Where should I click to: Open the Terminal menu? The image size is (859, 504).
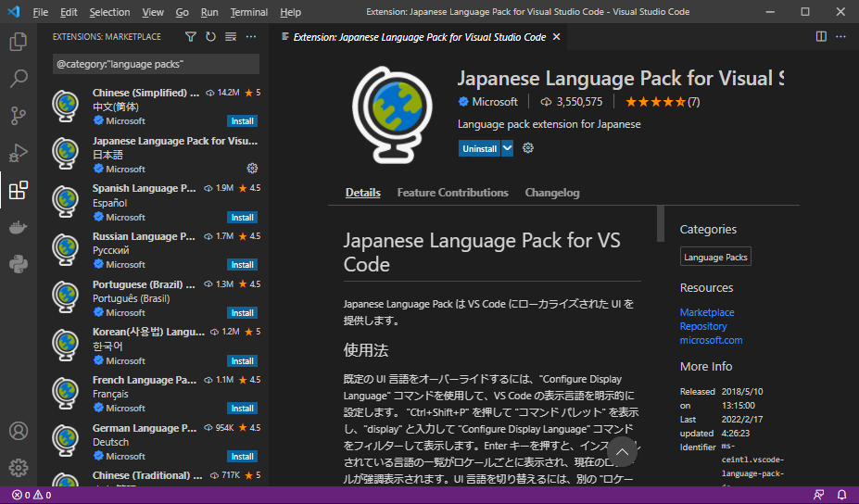click(249, 12)
